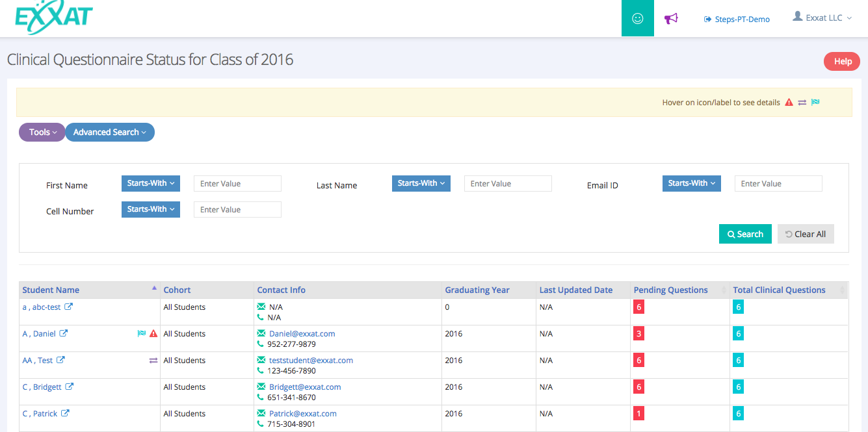868x432 pixels.
Task: Open the Starts-With dropdown for Last Name
Action: click(x=421, y=183)
